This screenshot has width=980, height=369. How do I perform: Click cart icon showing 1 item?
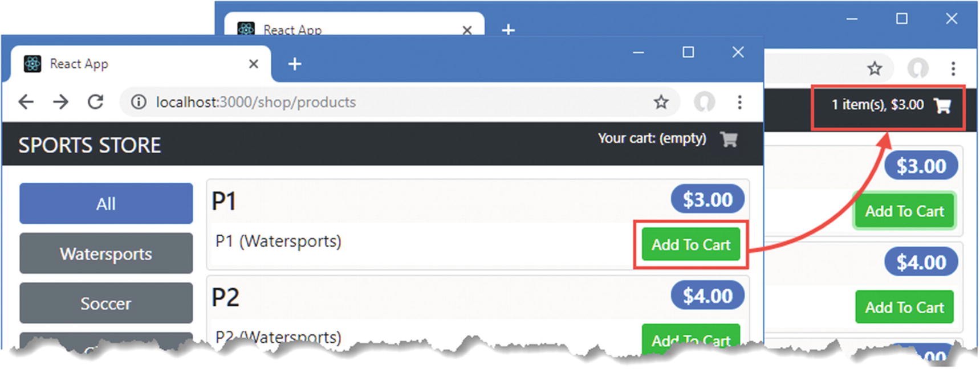[x=942, y=105]
